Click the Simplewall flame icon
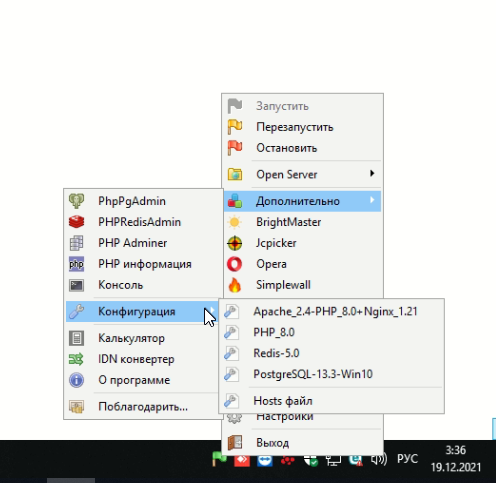 (x=235, y=285)
